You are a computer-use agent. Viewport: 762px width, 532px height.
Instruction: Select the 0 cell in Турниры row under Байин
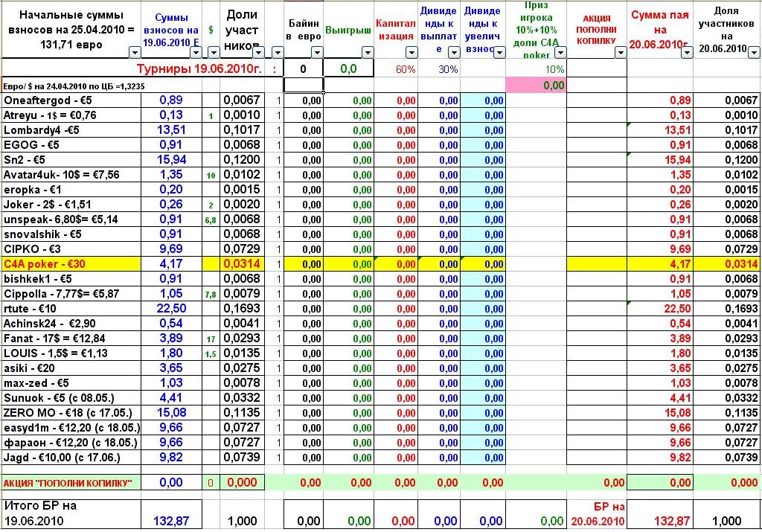coord(304,68)
